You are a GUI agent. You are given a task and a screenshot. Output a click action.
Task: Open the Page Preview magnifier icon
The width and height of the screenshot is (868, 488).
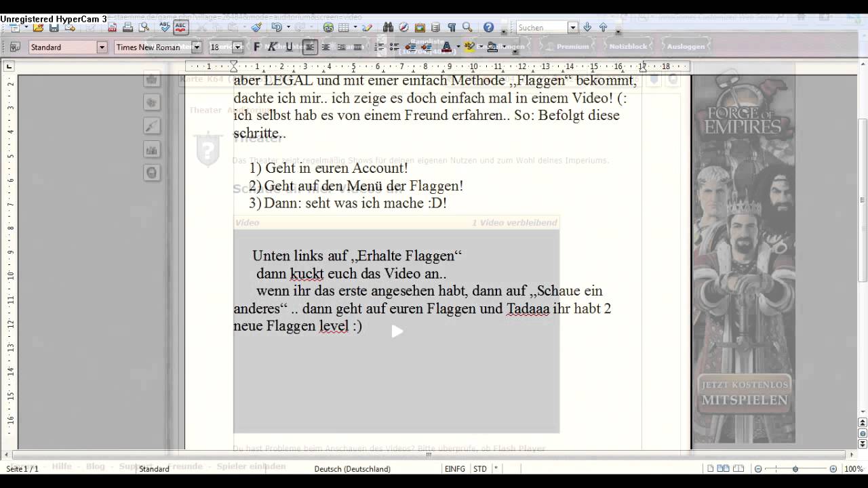point(144,28)
